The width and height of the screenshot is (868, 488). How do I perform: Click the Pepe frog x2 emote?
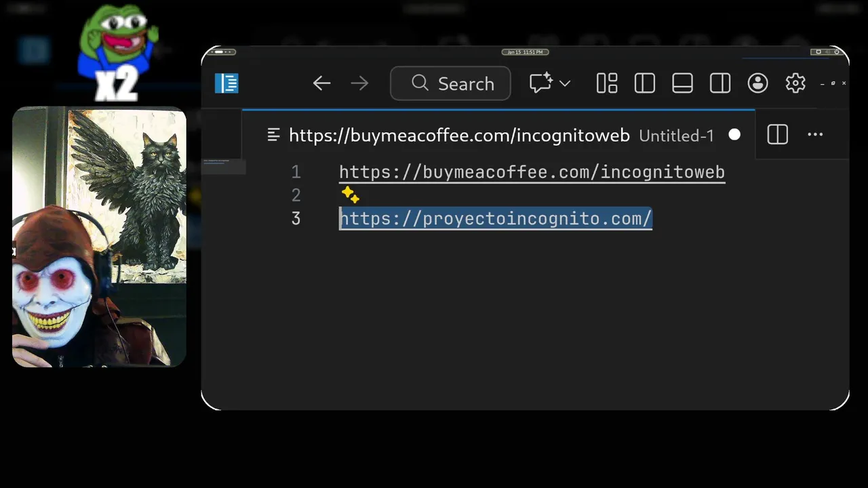pyautogui.click(x=117, y=52)
